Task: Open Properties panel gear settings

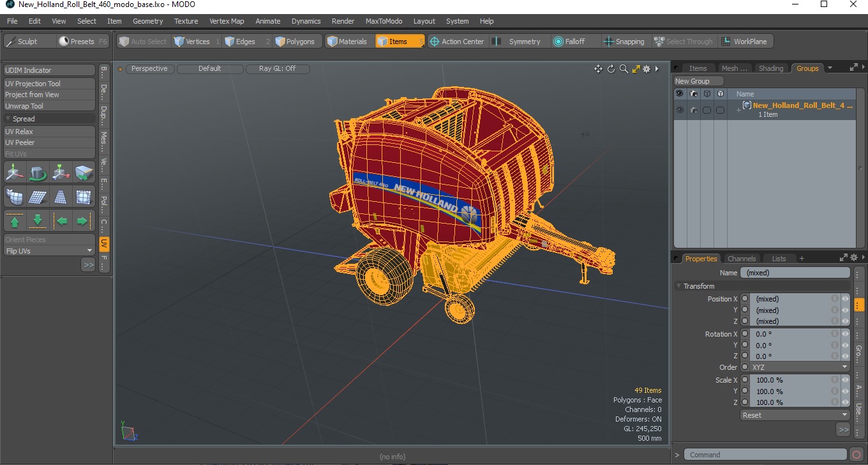Action: pyautogui.click(x=853, y=258)
